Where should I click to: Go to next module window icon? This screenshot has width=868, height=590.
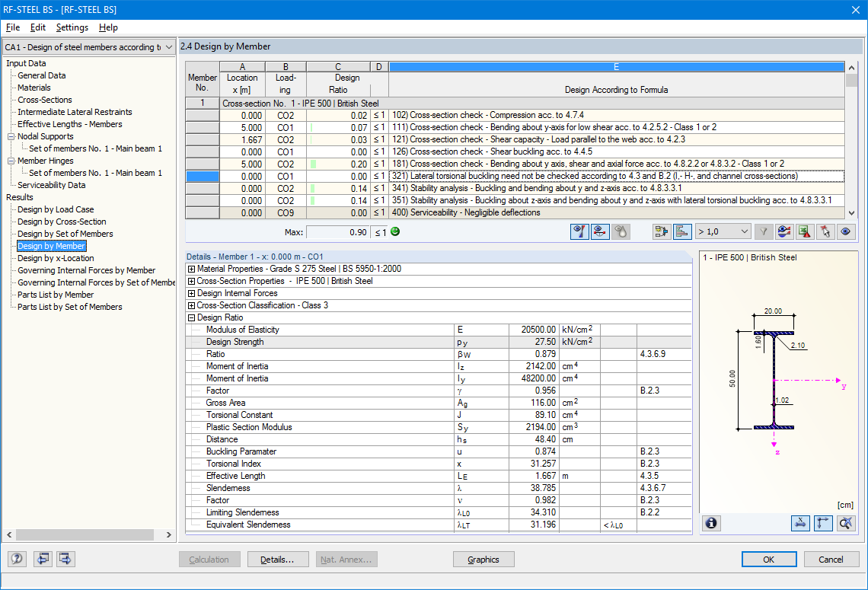click(x=65, y=559)
